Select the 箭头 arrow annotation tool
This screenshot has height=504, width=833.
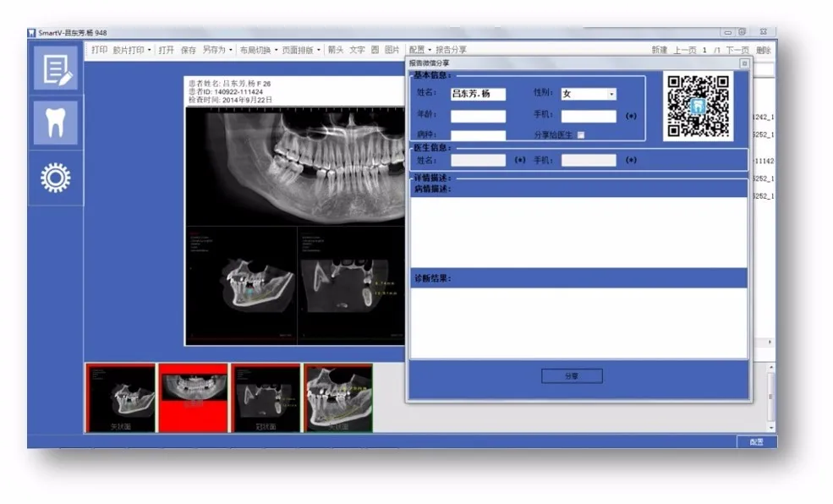click(x=336, y=51)
